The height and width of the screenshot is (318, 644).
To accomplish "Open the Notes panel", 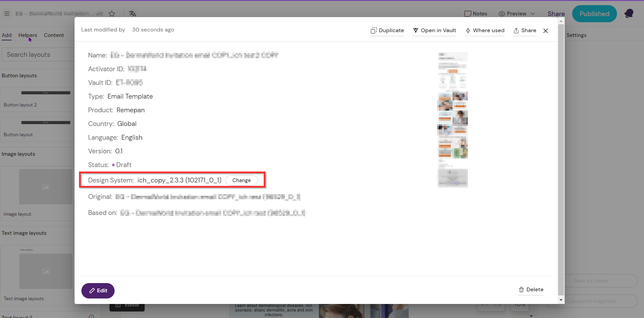I will point(475,14).
